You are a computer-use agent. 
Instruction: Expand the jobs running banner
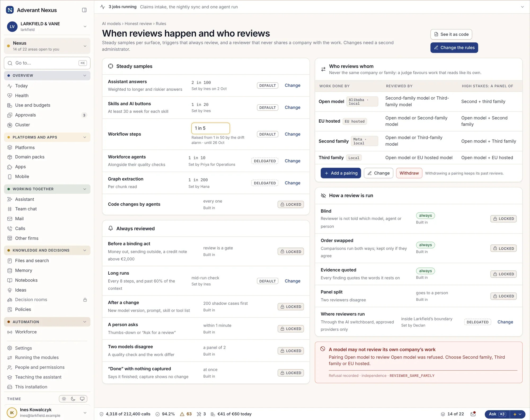click(x=522, y=7)
